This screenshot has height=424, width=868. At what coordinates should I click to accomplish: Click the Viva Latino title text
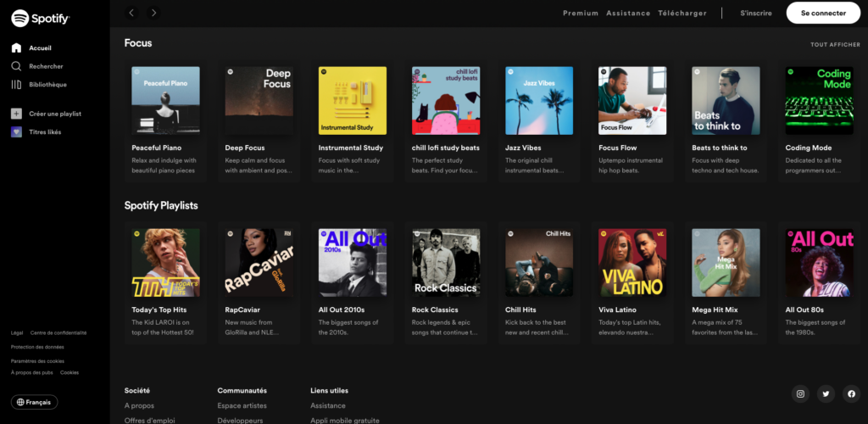(x=618, y=310)
